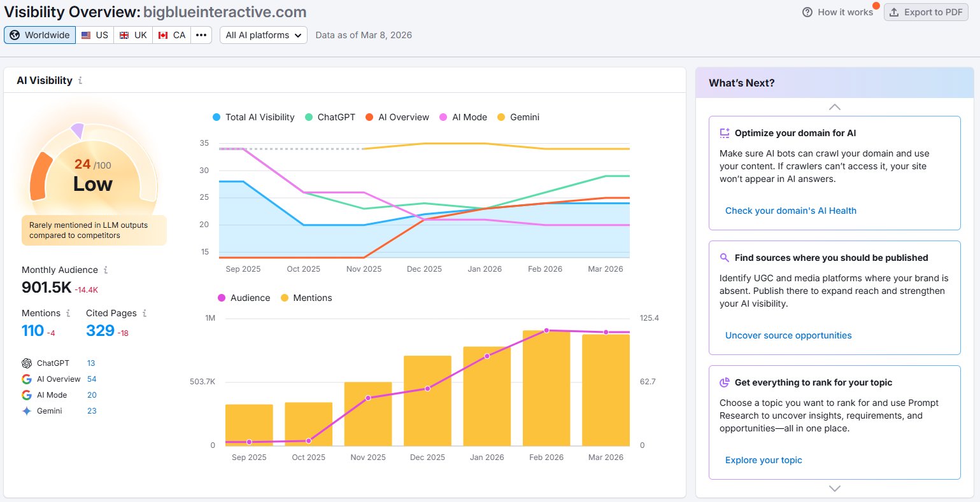Toggle Gemini series in chart legend

(518, 117)
